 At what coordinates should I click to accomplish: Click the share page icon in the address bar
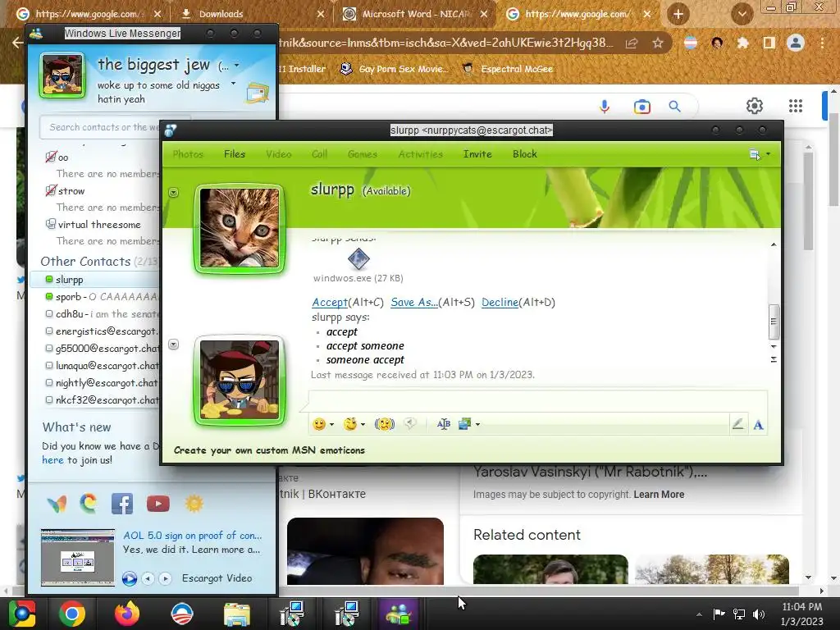coord(632,43)
